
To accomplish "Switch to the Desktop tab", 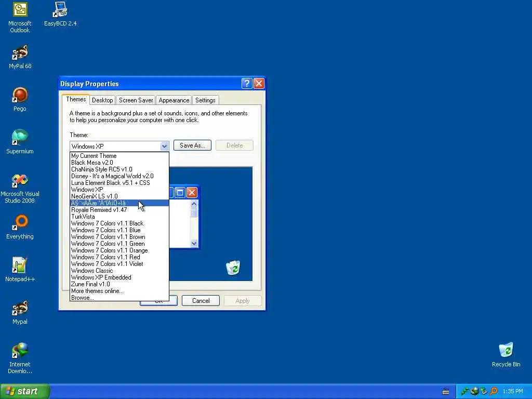I will click(102, 100).
